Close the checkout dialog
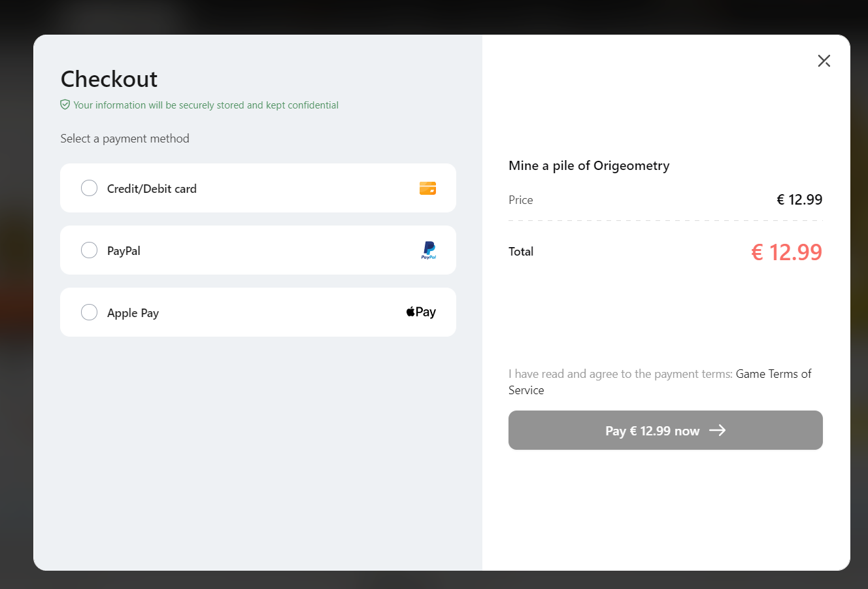The width and height of the screenshot is (868, 589). 824,61
